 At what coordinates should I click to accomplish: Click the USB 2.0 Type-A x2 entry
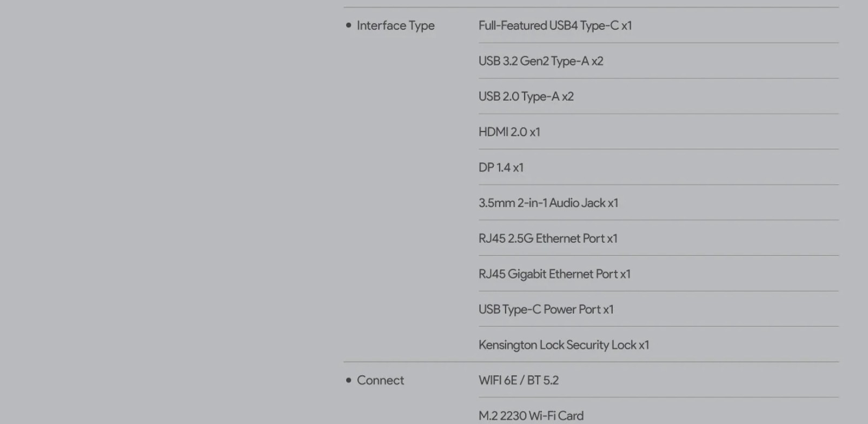click(x=526, y=96)
